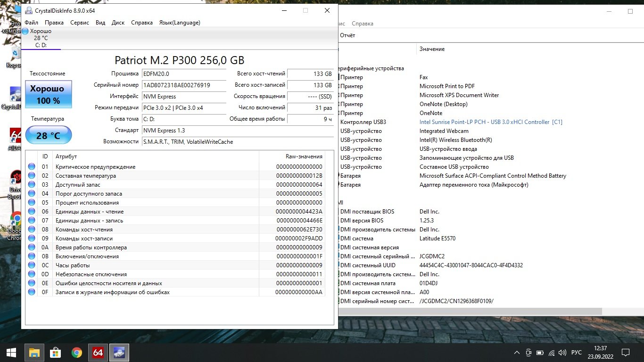Open Microsoft Store from the taskbar
644x362 pixels.
tap(55, 352)
